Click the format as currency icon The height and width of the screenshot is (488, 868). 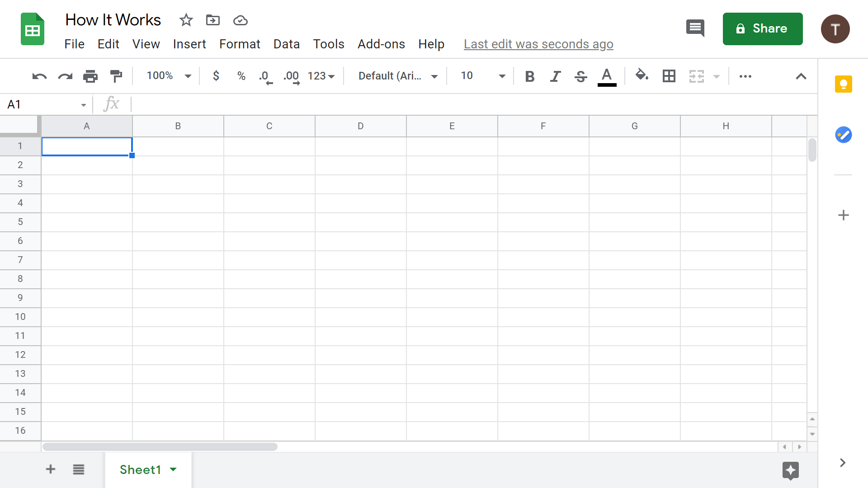216,76
